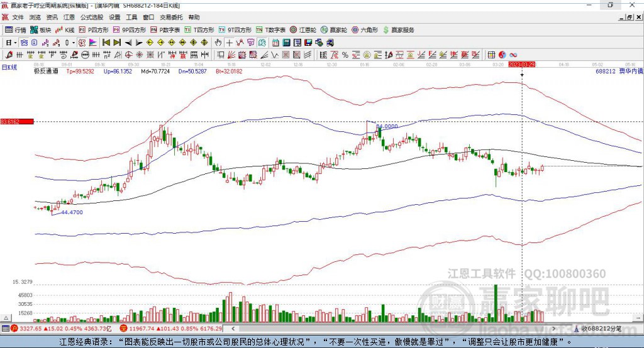Open the T四方形 tool
The image size is (644, 348).
click(199, 30)
